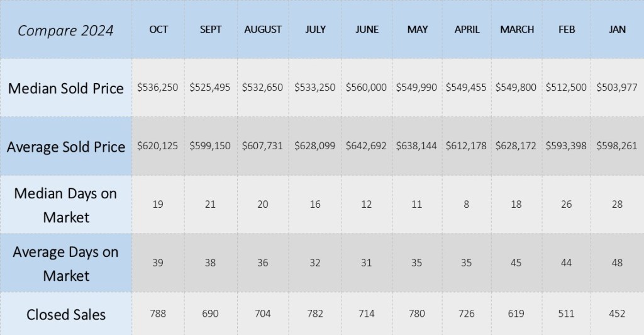Select the JUNE column header
The height and width of the screenshot is (335, 644).
point(366,30)
